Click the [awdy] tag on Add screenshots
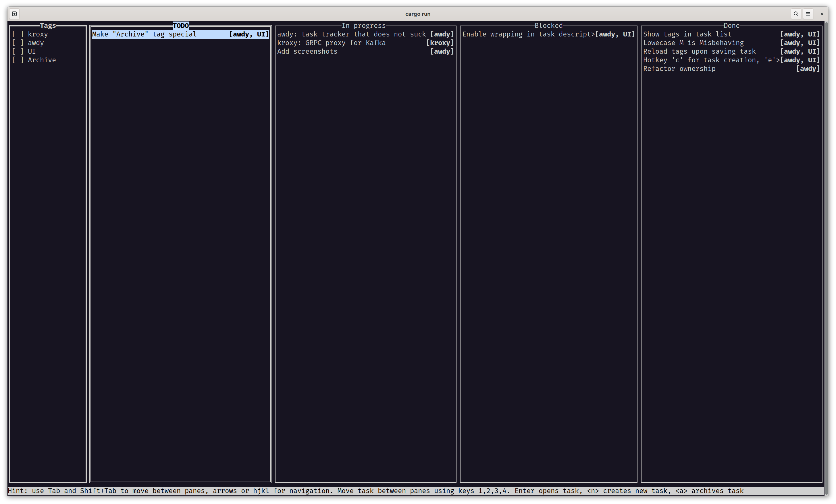The height and width of the screenshot is (504, 836). pyautogui.click(x=442, y=52)
